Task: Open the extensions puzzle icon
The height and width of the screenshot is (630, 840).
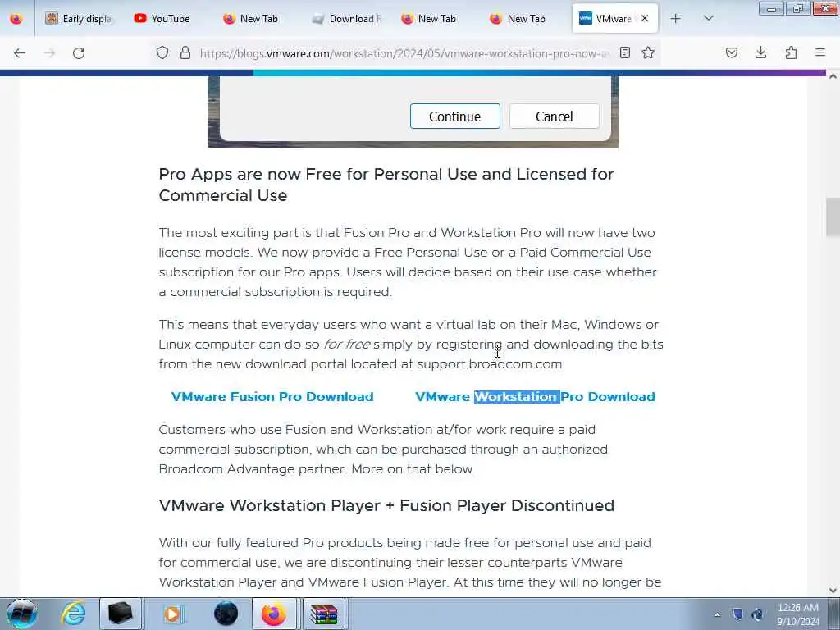Action: pyautogui.click(x=791, y=52)
